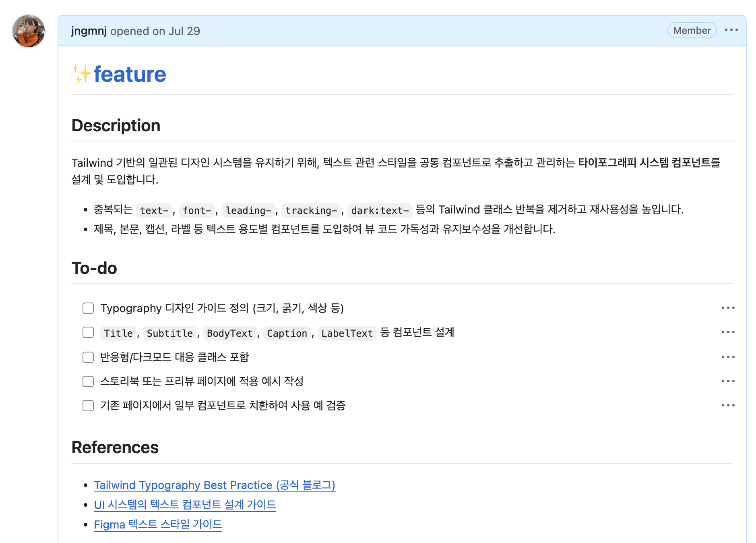This screenshot has height=543, width=756.
Task: Open the Figma 텍스트 스타일 가이드 link
Action: pos(158,524)
